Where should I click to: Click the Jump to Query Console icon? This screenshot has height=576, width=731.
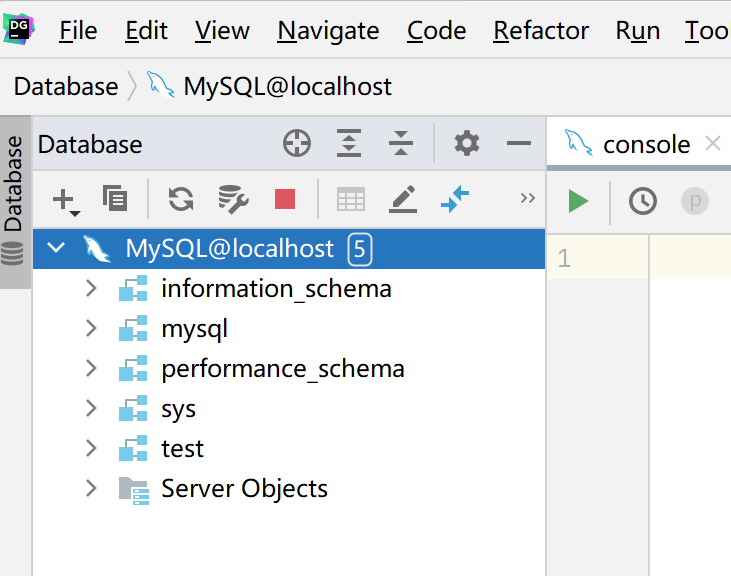click(x=455, y=200)
